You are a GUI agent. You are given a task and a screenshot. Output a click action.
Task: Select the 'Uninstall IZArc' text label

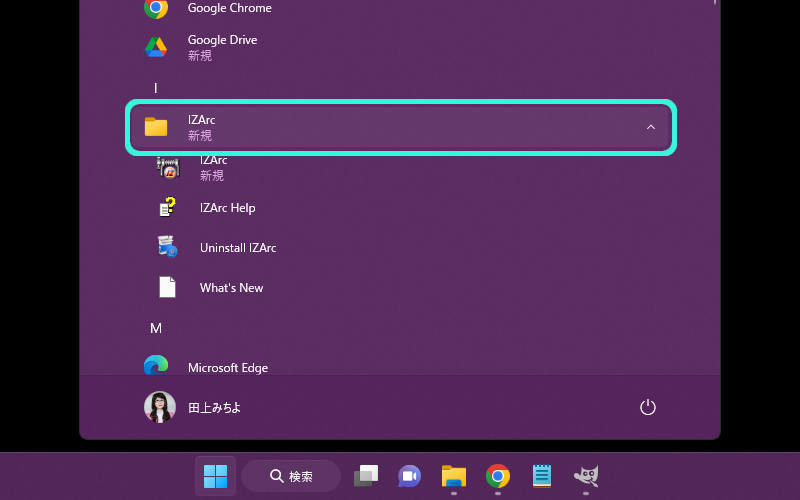238,248
